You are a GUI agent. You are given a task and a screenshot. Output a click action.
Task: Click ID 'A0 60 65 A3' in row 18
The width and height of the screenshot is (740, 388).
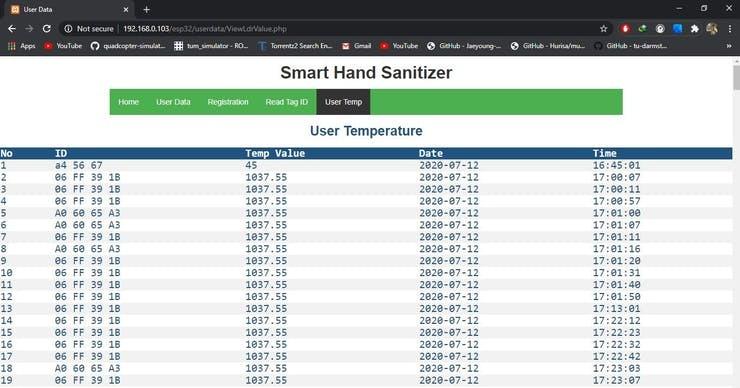point(87,369)
